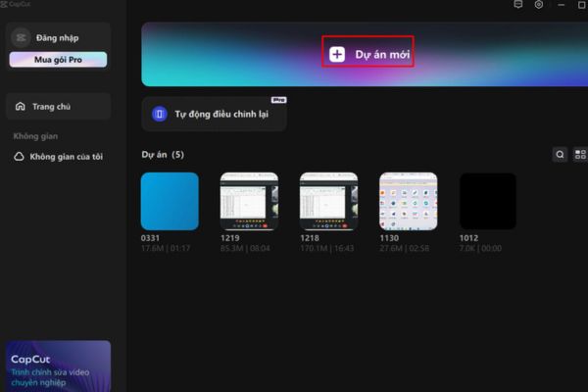The width and height of the screenshot is (588, 392).
Task: Click the Tự động điều chỉnh lại icon
Action: point(160,115)
